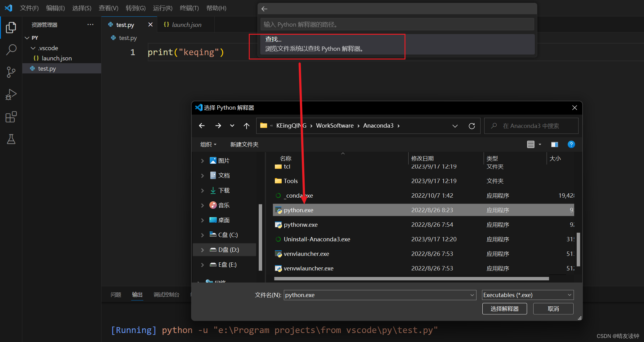Open the 终端(T) menu
The height and width of the screenshot is (342, 644).
point(189,8)
